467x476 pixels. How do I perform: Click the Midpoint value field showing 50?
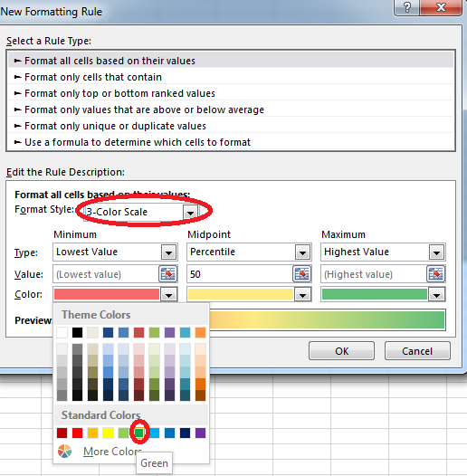click(239, 274)
